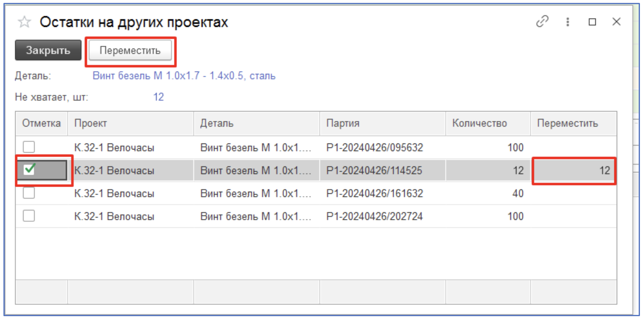The height and width of the screenshot is (319, 644).
Task: Select the quantity 40 cell
Action: [x=487, y=193]
